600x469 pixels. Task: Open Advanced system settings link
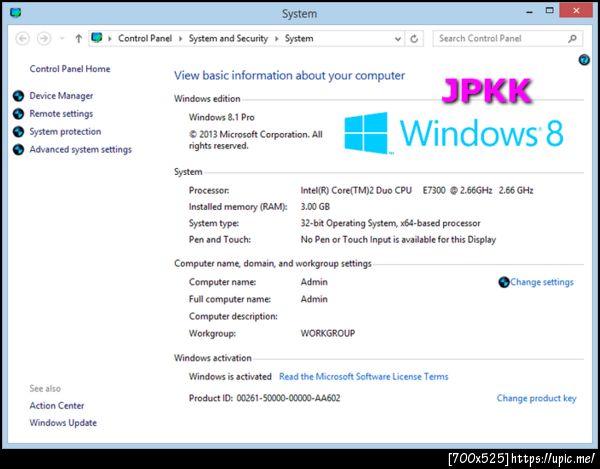[81, 150]
